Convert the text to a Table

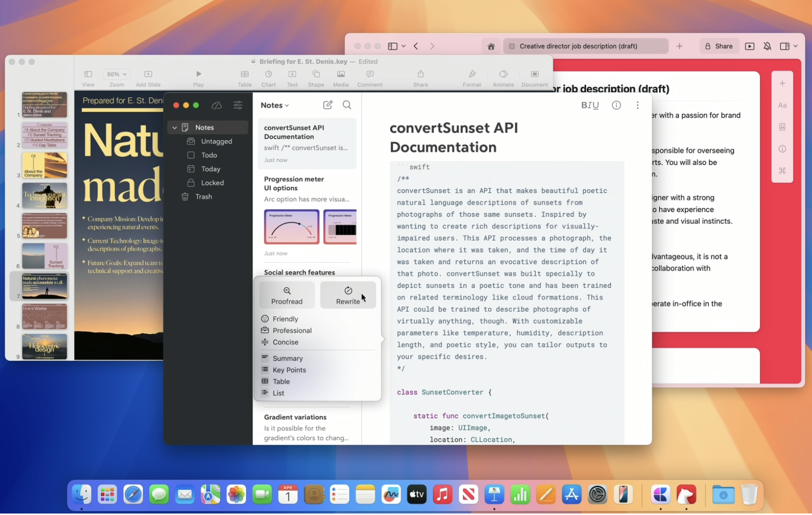coord(281,382)
